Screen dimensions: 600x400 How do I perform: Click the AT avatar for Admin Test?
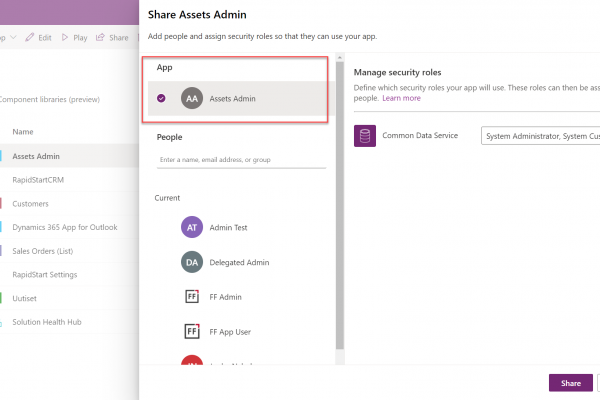(192, 227)
